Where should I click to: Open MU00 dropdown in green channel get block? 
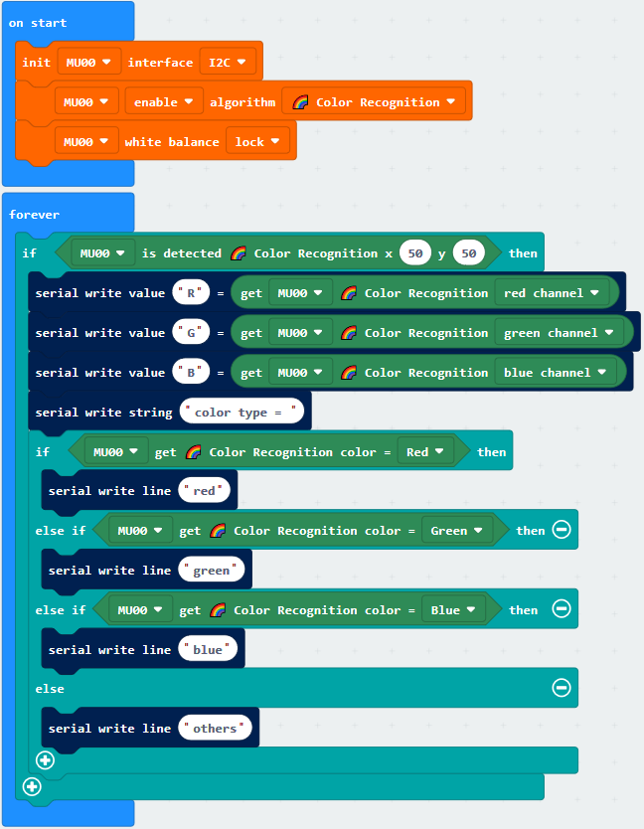tap(300, 333)
